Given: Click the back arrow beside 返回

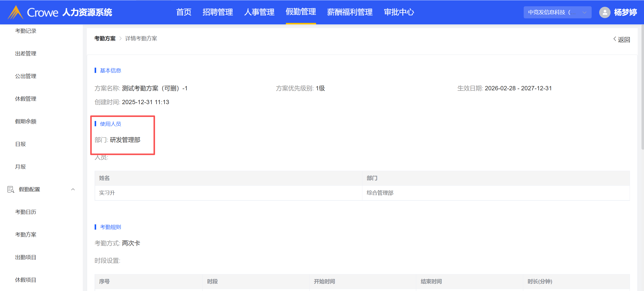Looking at the screenshot, I should pyautogui.click(x=615, y=39).
